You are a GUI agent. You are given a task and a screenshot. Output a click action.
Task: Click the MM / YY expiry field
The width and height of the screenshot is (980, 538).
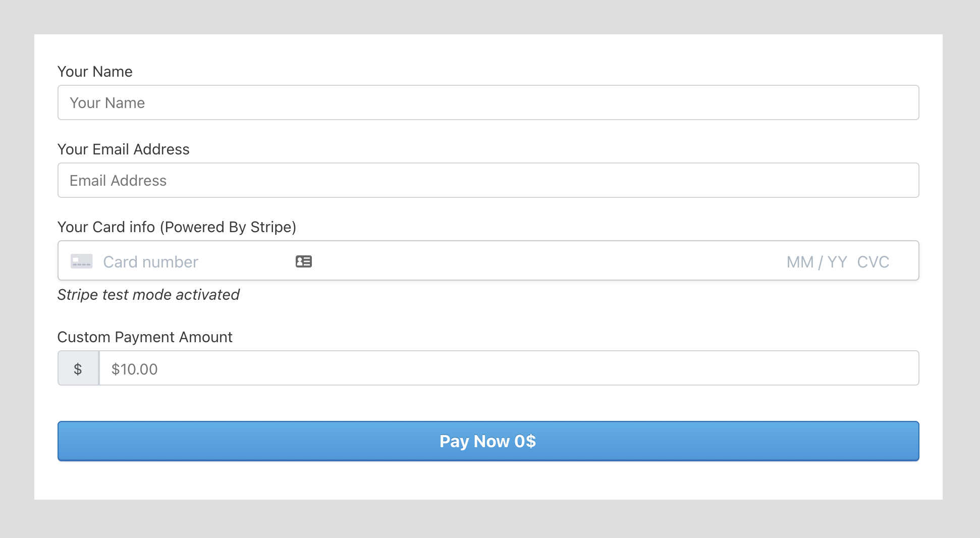click(814, 261)
